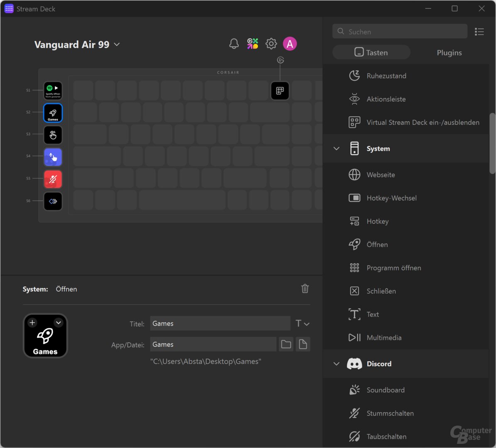
Task: Choose the Hotkey-Wechsel action
Action: pyautogui.click(x=391, y=198)
